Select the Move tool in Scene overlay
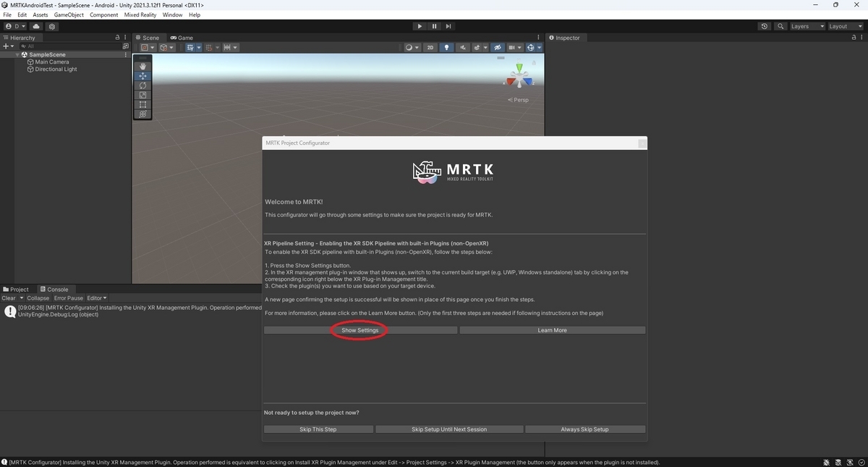 (142, 76)
